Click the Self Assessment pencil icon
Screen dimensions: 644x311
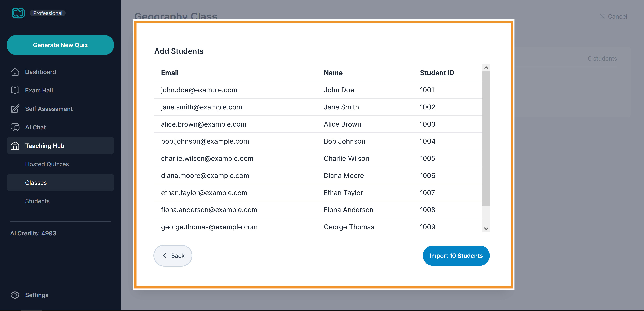click(15, 109)
